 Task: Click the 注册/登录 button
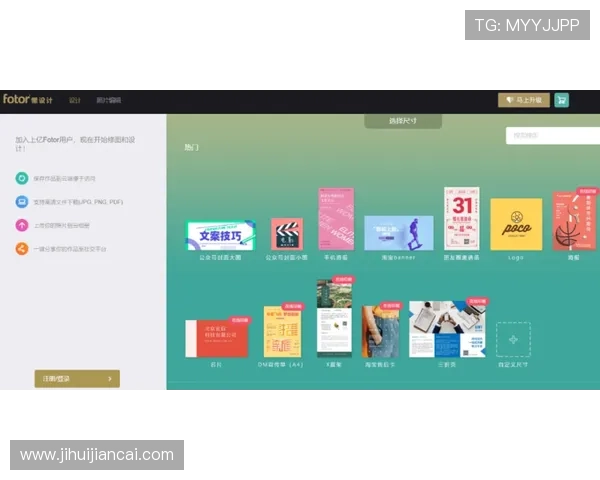tap(77, 379)
